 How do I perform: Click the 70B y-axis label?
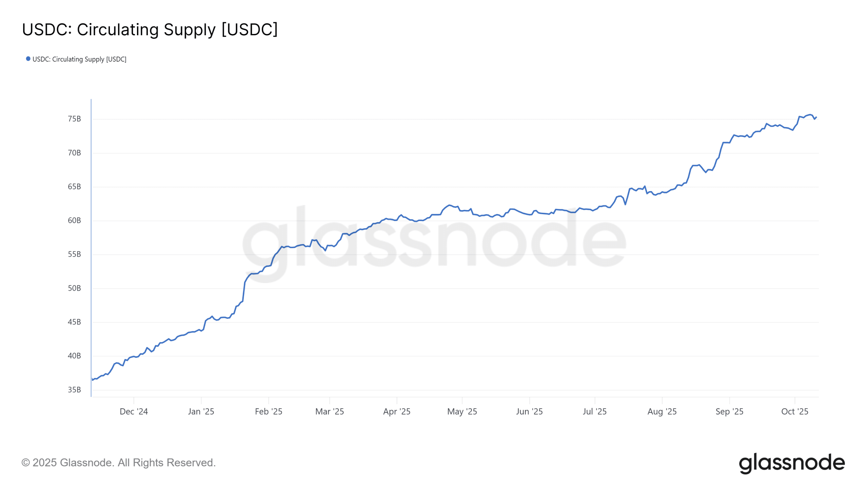[74, 153]
